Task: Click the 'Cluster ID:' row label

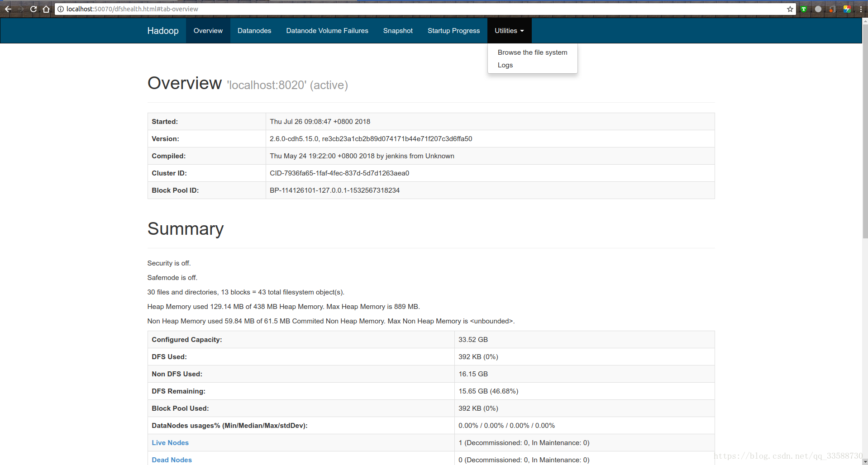Action: pyautogui.click(x=169, y=173)
